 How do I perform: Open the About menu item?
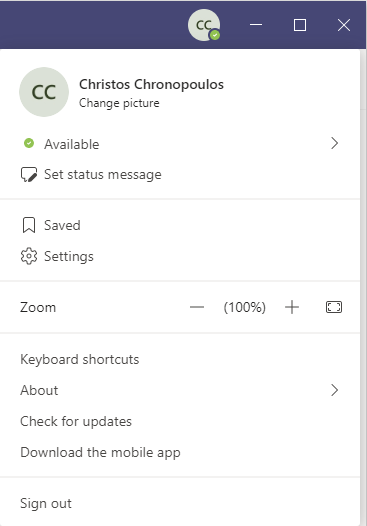[180, 390]
